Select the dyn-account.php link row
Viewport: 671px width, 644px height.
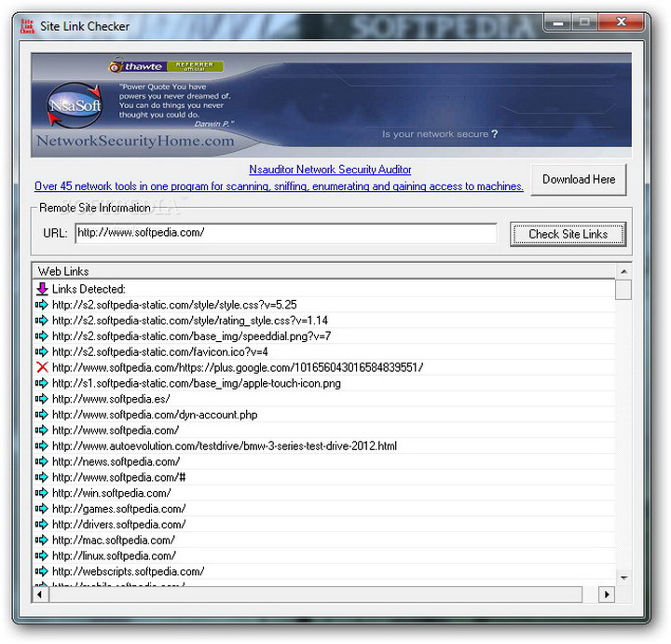tap(155, 415)
